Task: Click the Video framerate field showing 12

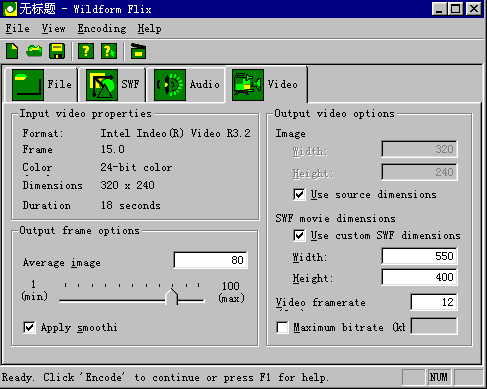Action: (434, 302)
